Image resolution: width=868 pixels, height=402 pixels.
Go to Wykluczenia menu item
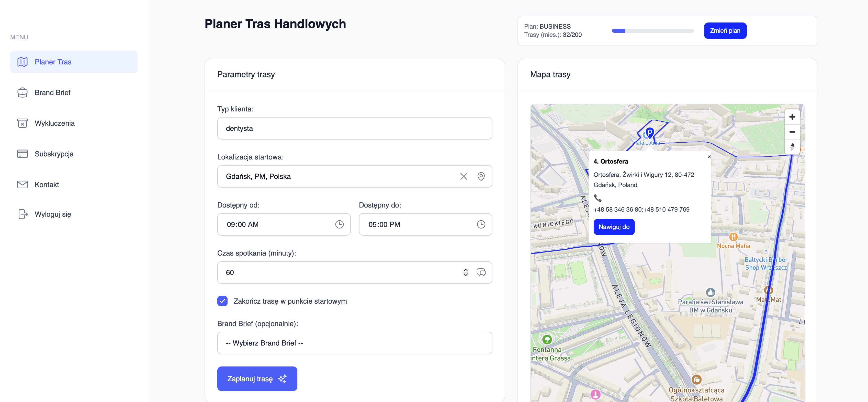[x=55, y=123]
